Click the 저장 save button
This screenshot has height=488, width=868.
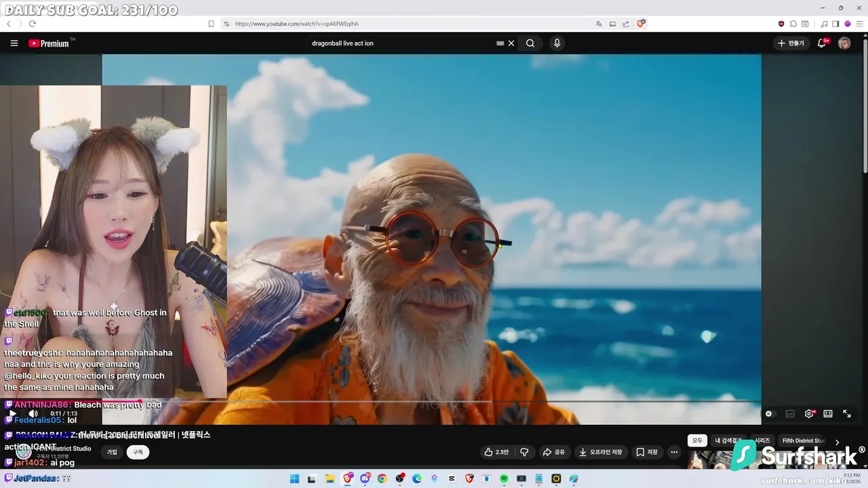(x=647, y=452)
